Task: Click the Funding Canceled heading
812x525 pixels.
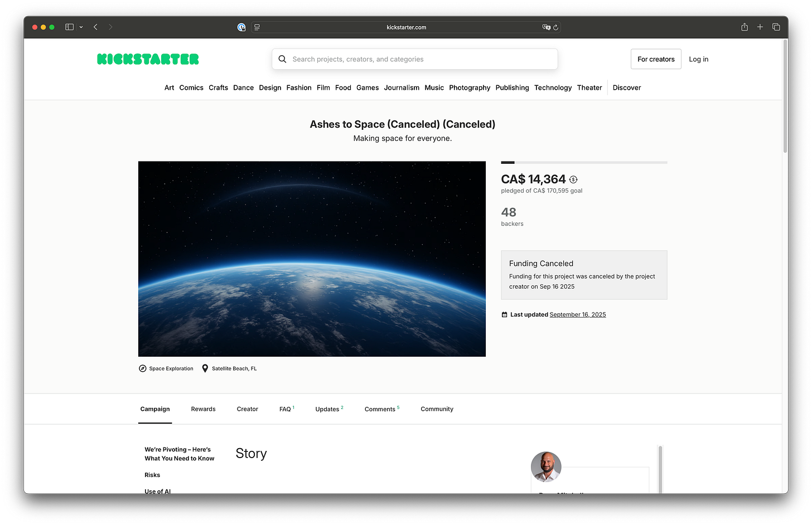Action: click(x=541, y=264)
